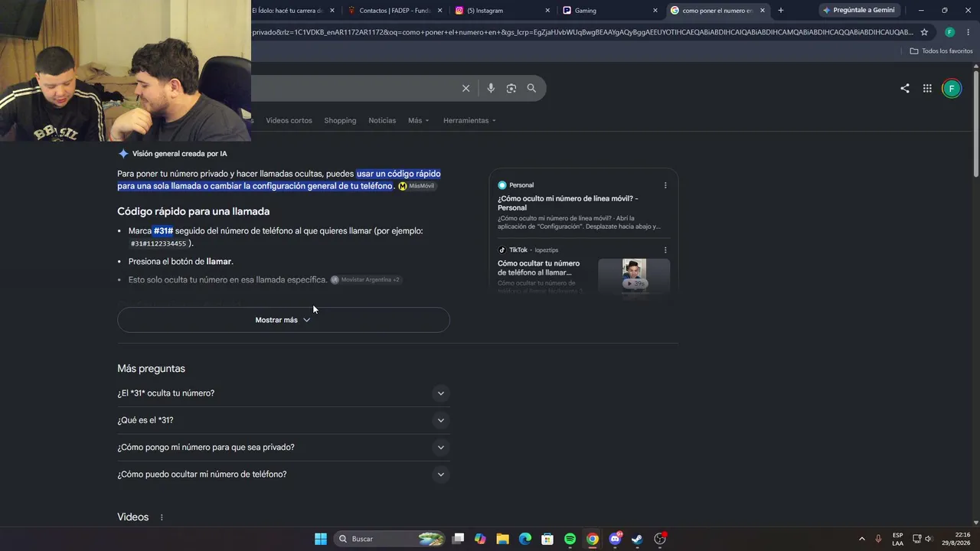Open options menu beside Videos heading

pyautogui.click(x=162, y=517)
